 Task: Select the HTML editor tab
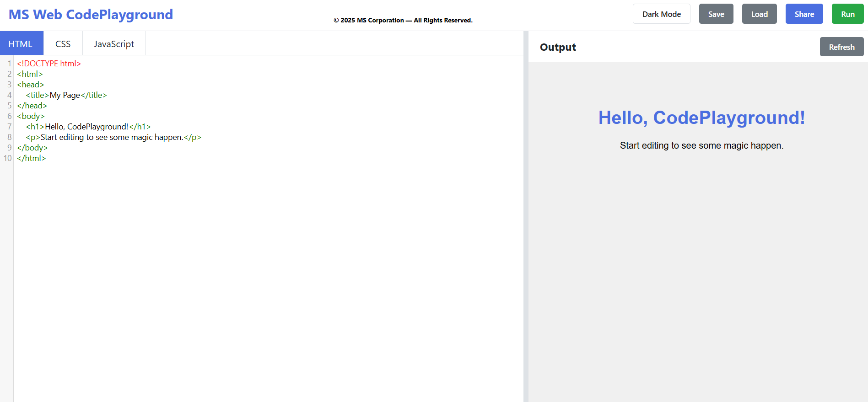coord(21,44)
